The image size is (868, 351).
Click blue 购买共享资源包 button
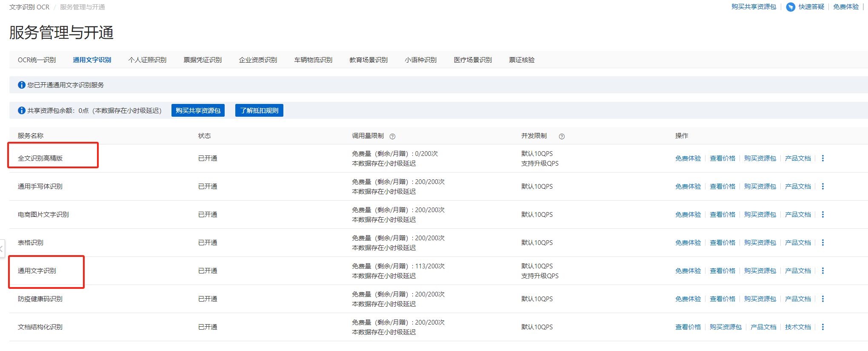click(198, 110)
